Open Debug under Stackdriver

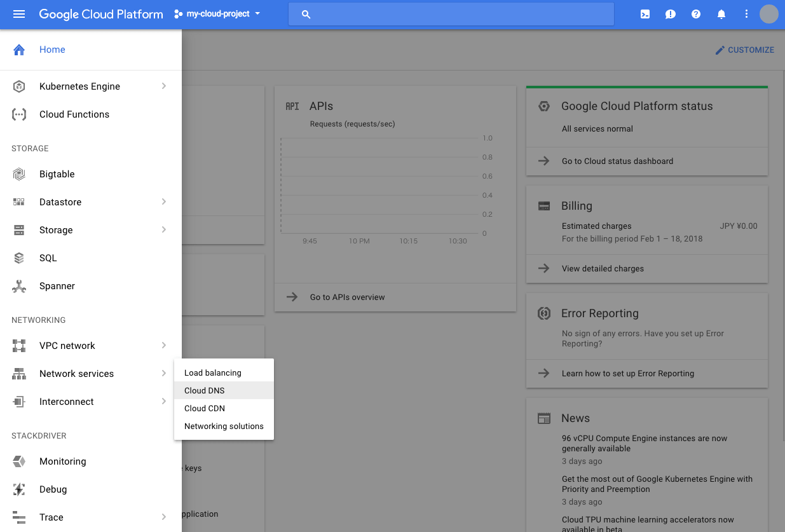[x=91, y=489]
